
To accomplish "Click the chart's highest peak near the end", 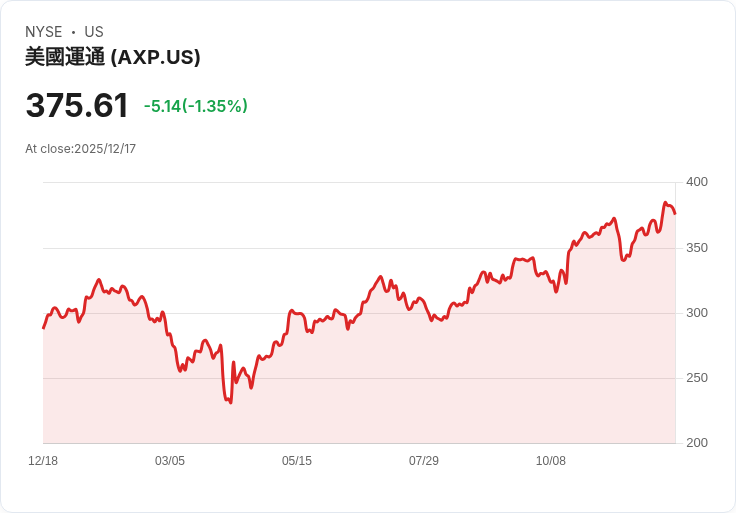I will pos(665,203).
